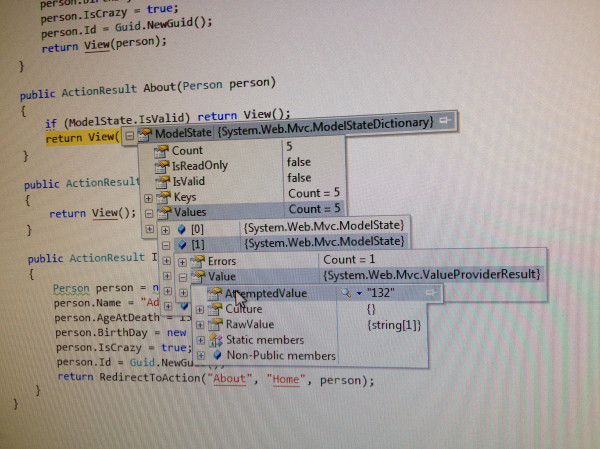600x449 pixels.
Task: Click the {System.Web.Mvc.ModelStateDictionary} value
Action: pyautogui.click(x=326, y=127)
